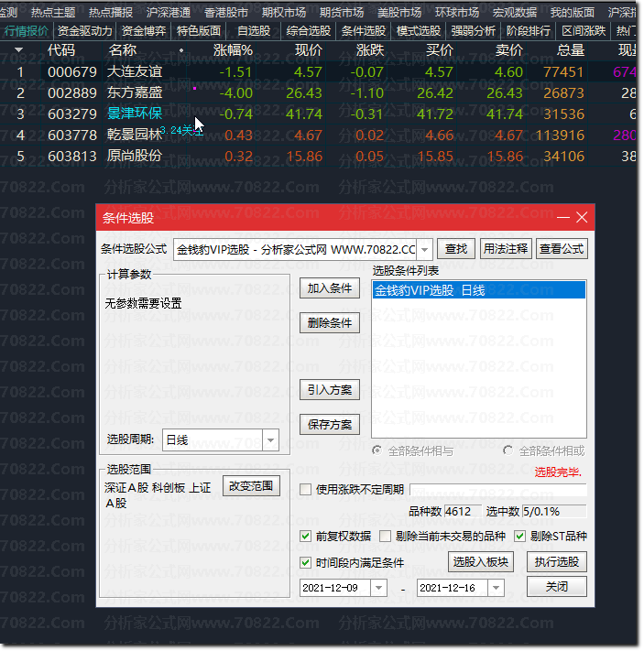This screenshot has height=651, width=644.
Task: Click the 品种数 field showing 4612
Action: (463, 511)
